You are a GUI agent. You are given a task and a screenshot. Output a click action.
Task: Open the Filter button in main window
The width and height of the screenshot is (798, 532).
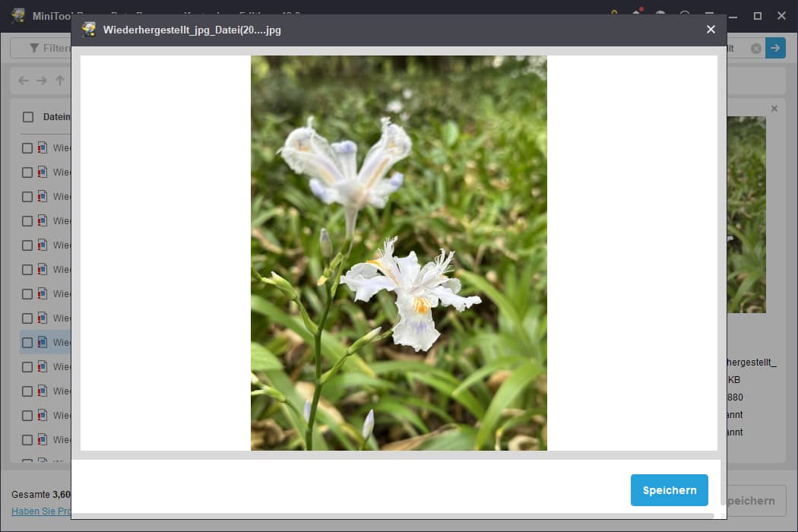click(x=42, y=49)
